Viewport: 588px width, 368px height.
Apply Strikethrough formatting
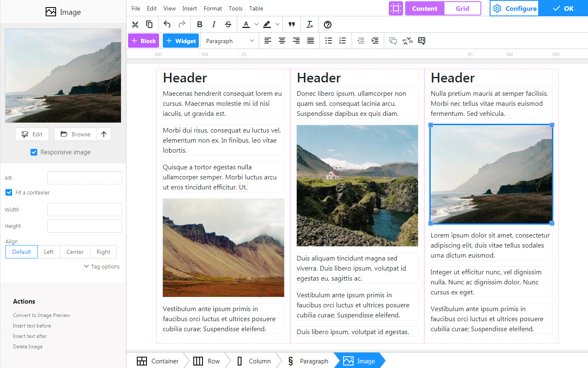click(228, 24)
